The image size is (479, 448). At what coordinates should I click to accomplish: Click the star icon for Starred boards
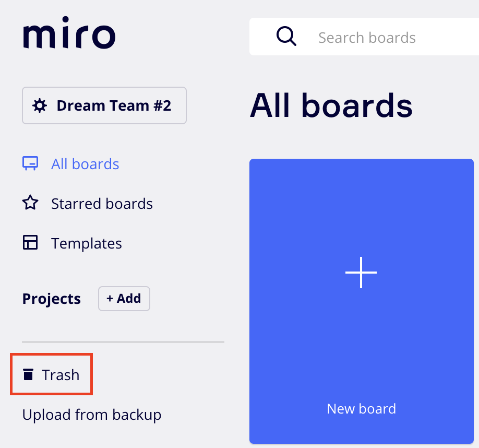coord(30,203)
